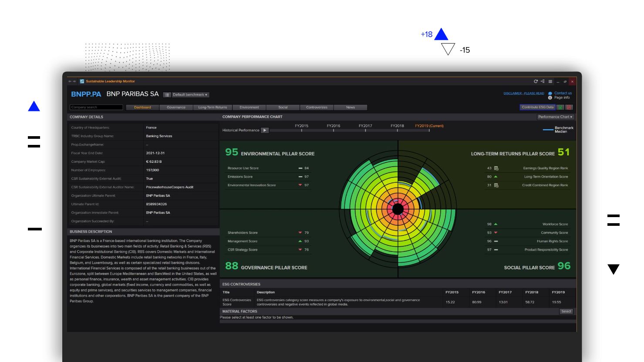Click the Page info circle icon
Viewport: 644px width, 362px height.
[x=550, y=97]
